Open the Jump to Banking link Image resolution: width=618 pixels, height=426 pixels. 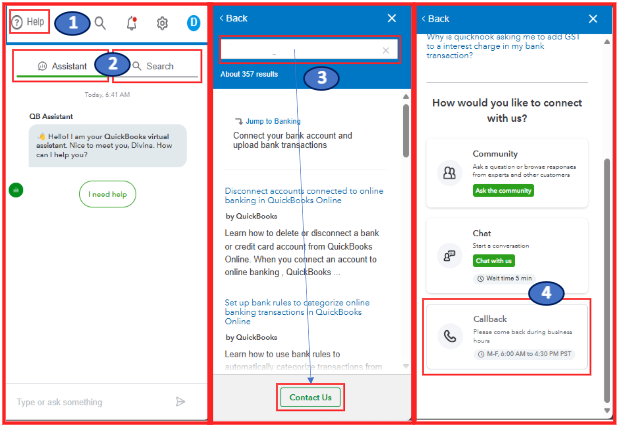point(273,121)
